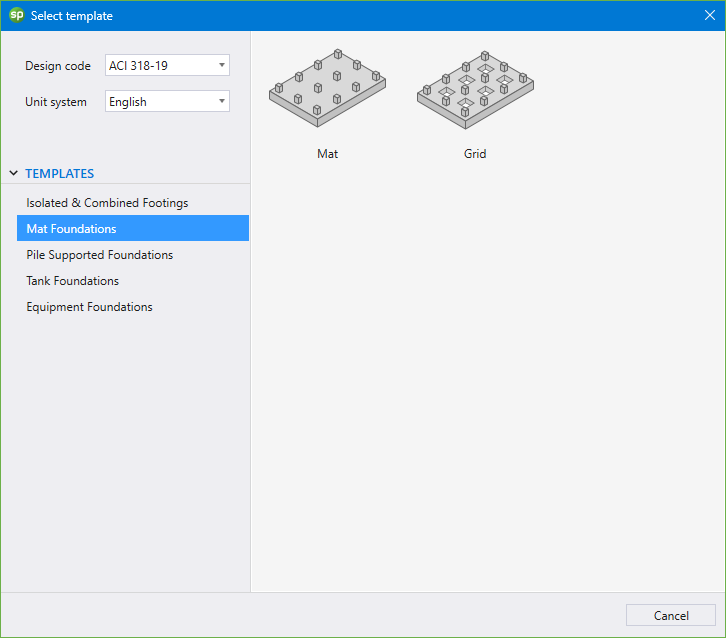This screenshot has width=726, height=638.
Task: Click the Select template title bar text
Action: tap(72, 16)
